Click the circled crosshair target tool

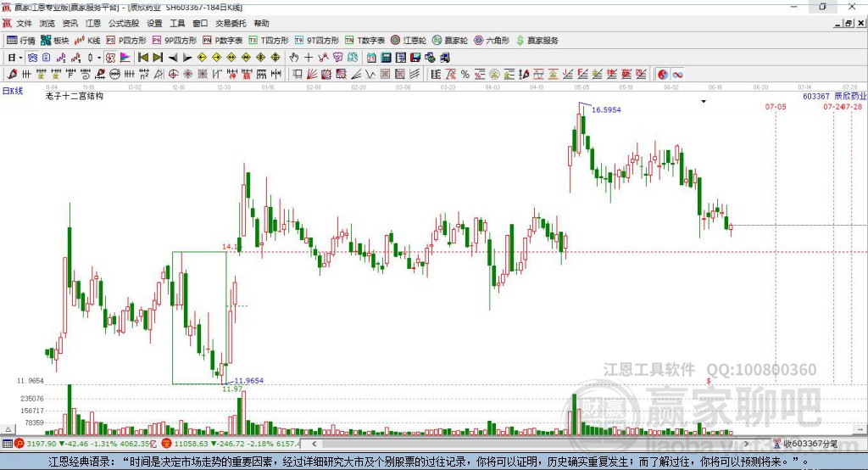pyautogui.click(x=173, y=75)
